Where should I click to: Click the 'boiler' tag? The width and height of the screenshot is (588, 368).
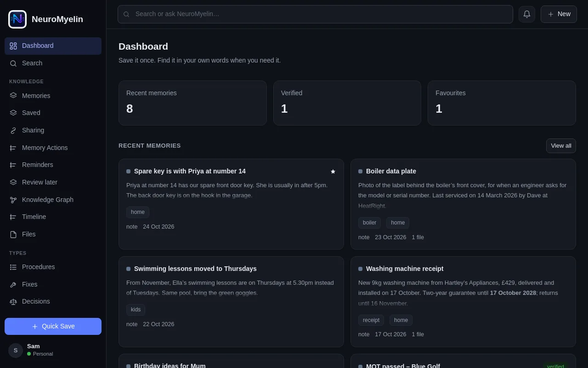pos(369,223)
